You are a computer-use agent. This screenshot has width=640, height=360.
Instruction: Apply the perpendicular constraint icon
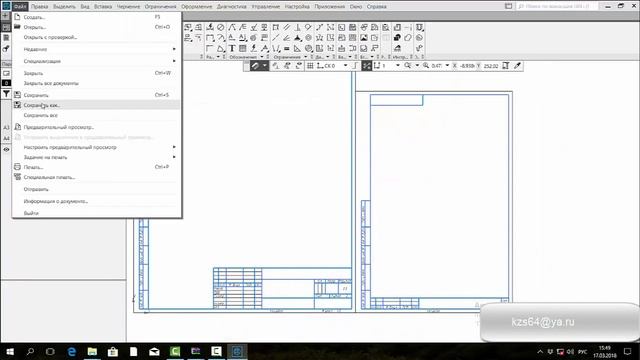[x=298, y=27]
